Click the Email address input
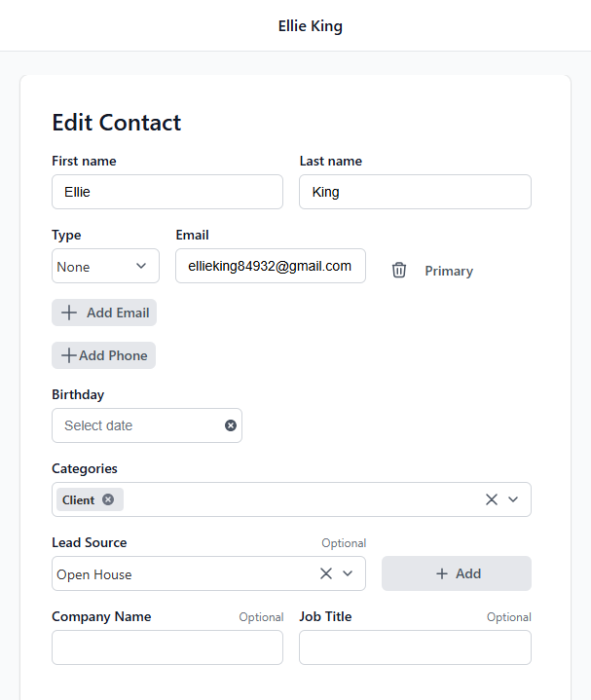Screen dimensions: 591x700 270,266
